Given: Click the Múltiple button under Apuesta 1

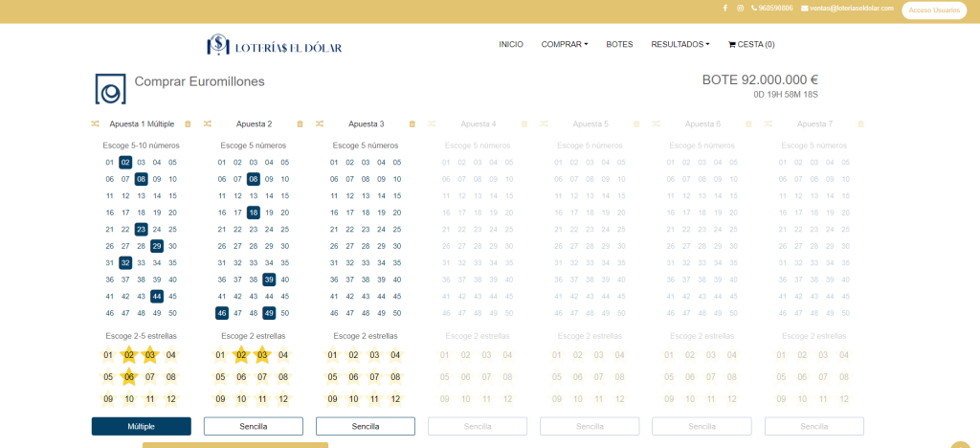Looking at the screenshot, I should (142, 426).
